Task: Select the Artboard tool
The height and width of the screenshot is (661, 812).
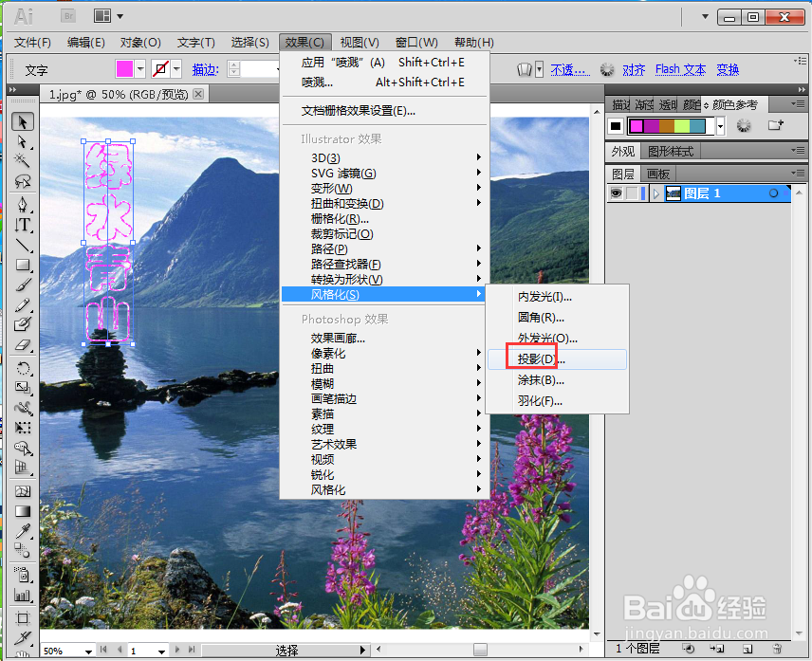Action: coord(22,618)
